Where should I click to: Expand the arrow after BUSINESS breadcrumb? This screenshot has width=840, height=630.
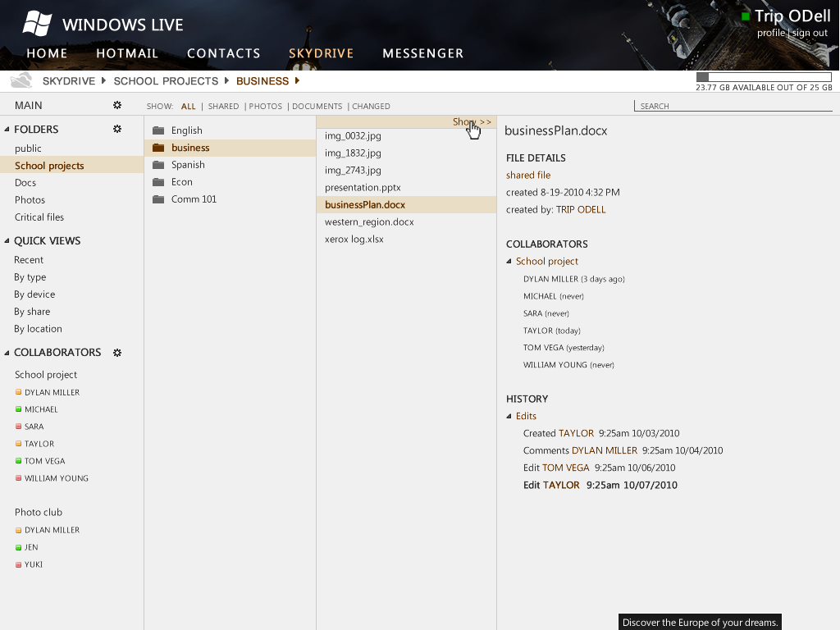(297, 80)
